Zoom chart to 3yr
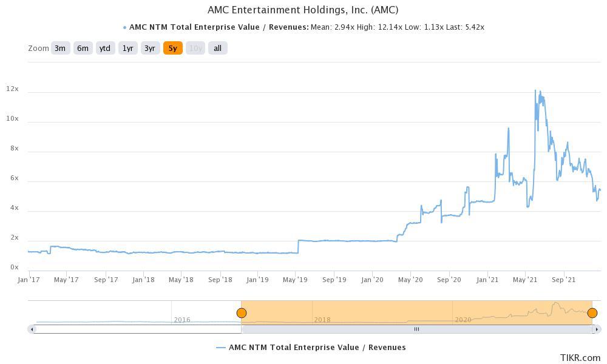Screen dimensions: 607x364 pyautogui.click(x=150, y=48)
